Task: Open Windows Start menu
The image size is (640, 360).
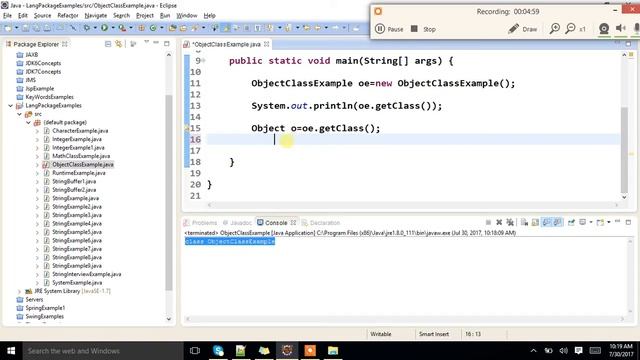Action: tap(11, 351)
